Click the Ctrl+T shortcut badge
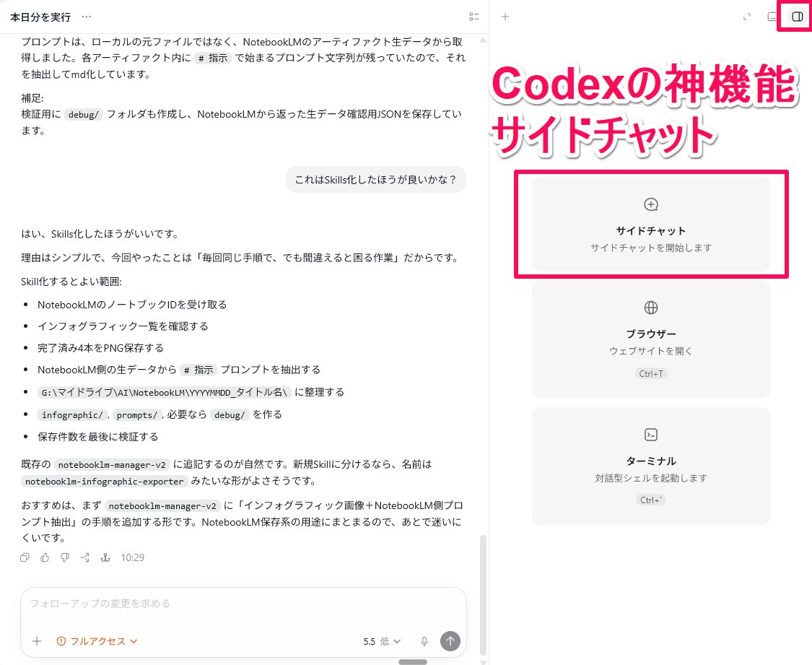812x665 pixels. [x=651, y=373]
